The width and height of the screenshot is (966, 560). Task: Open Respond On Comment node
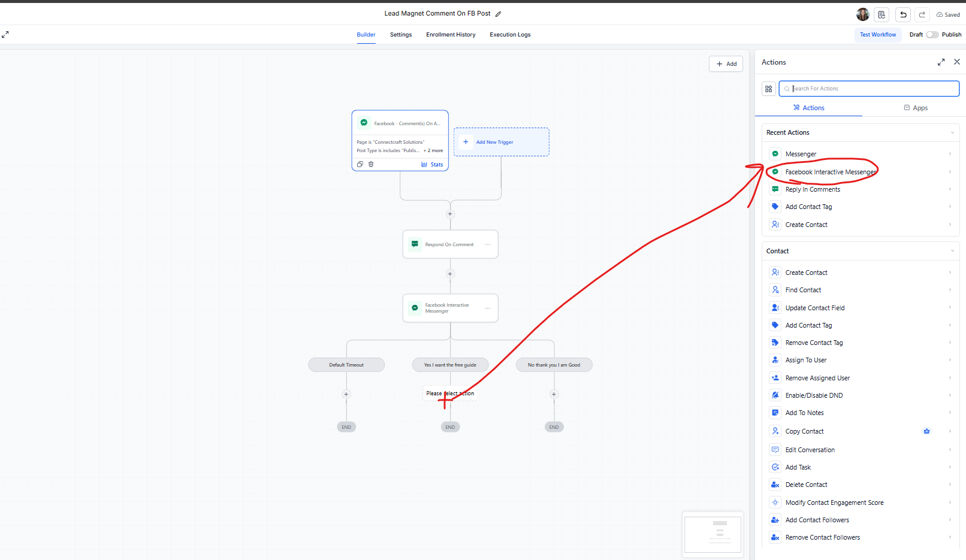click(450, 244)
